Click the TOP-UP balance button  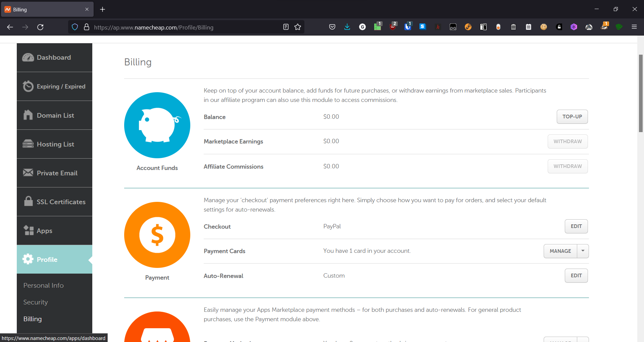[572, 117]
